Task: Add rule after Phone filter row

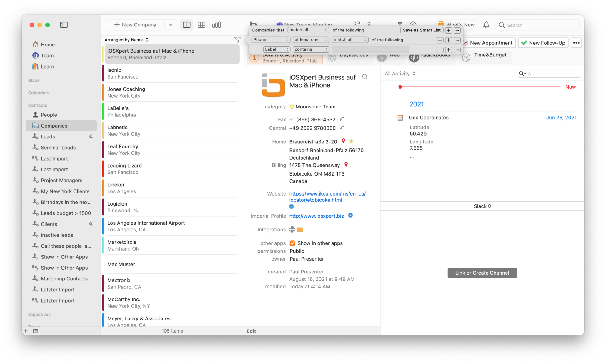Action: click(449, 40)
